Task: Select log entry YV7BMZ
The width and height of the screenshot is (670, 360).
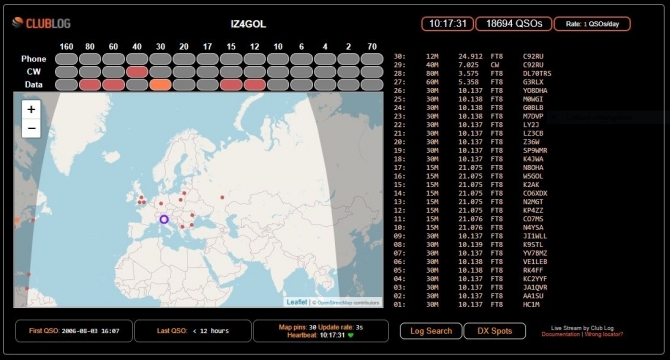Action: [x=470, y=253]
